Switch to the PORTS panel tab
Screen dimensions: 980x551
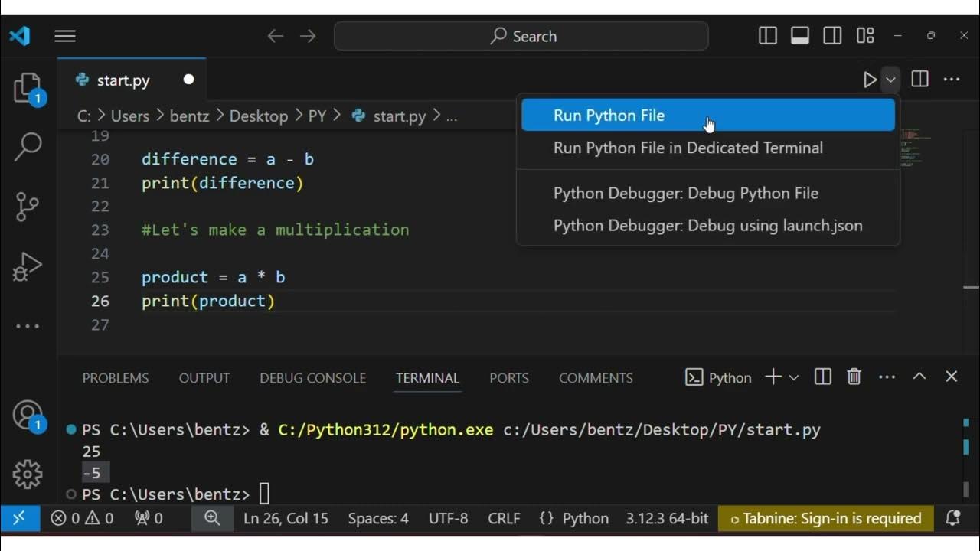pyautogui.click(x=509, y=378)
